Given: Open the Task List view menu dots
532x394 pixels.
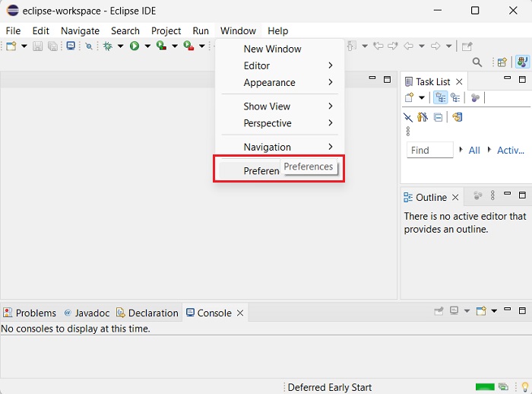Looking at the screenshot, I should click(x=408, y=131).
